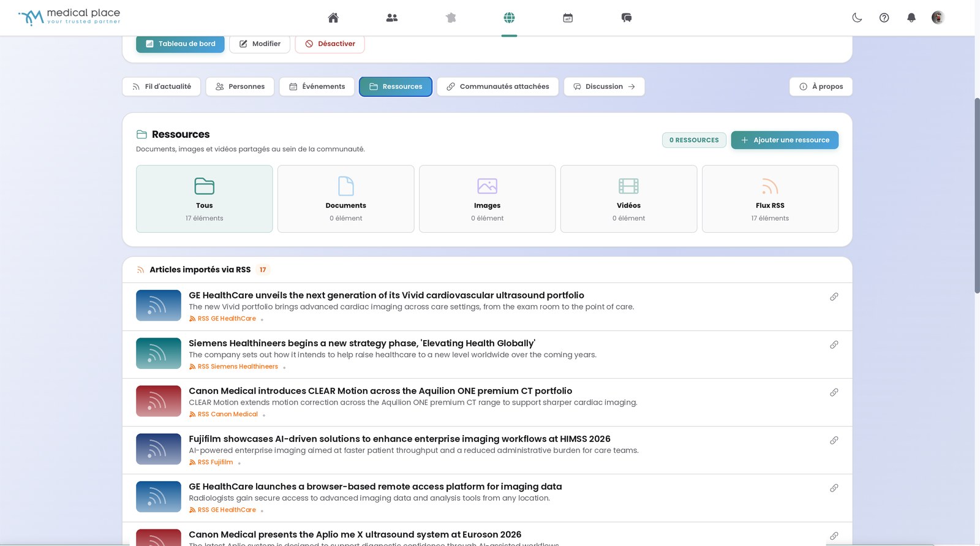This screenshot has height=546, width=980.
Task: Go to medical place logo homepage
Action: click(69, 17)
